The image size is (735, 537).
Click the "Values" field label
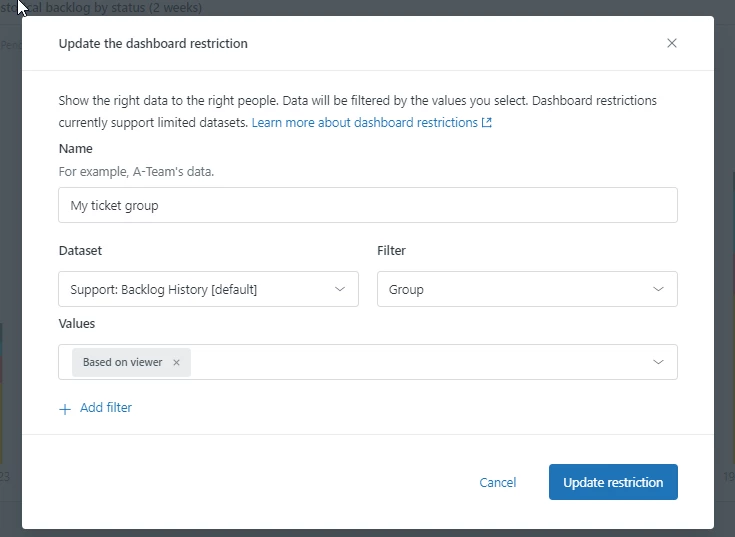tap(77, 324)
